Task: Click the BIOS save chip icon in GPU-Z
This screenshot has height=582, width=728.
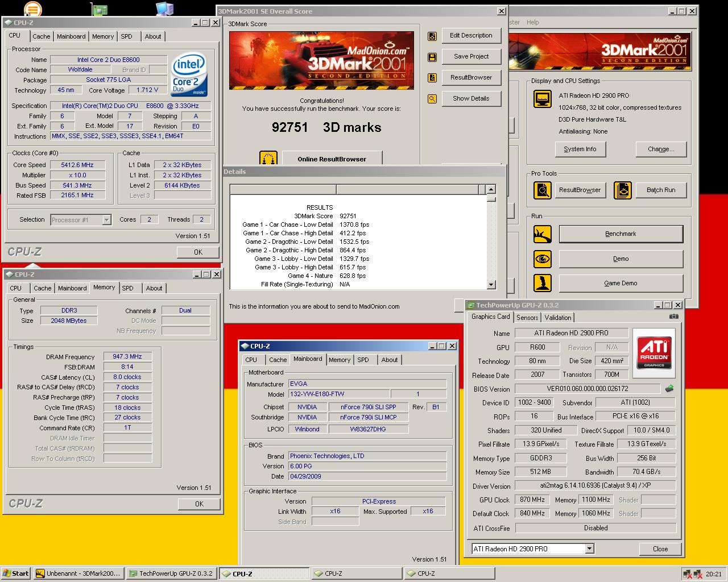Action: [x=669, y=389]
